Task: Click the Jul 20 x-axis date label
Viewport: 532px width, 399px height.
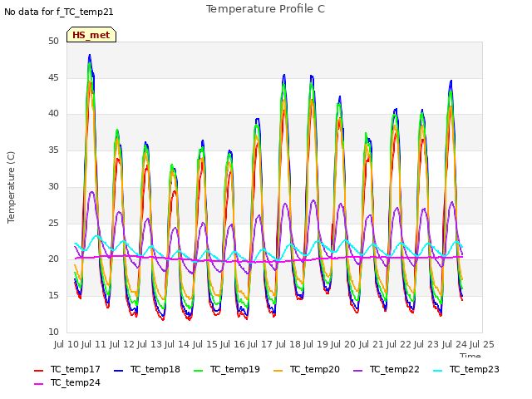Action: (x=343, y=344)
